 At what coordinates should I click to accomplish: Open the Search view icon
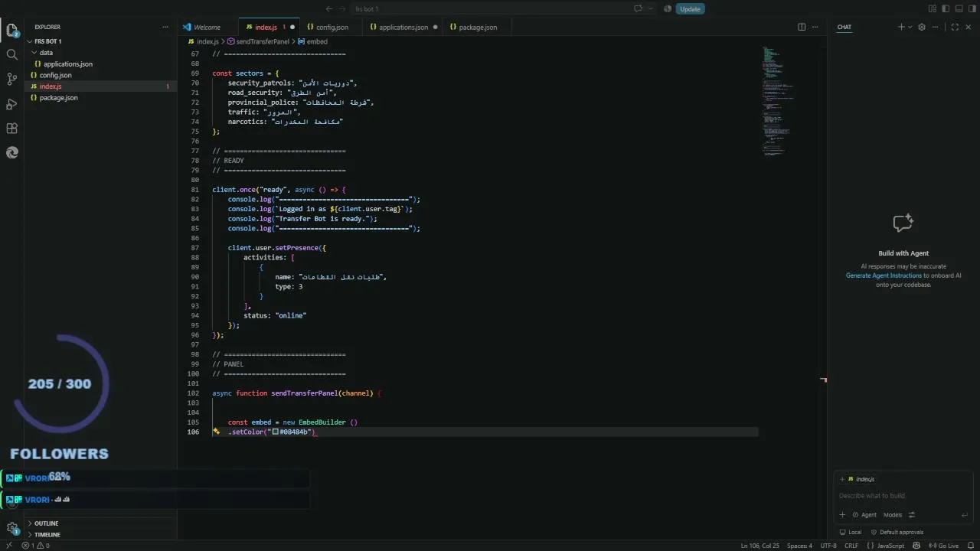pos(12,54)
